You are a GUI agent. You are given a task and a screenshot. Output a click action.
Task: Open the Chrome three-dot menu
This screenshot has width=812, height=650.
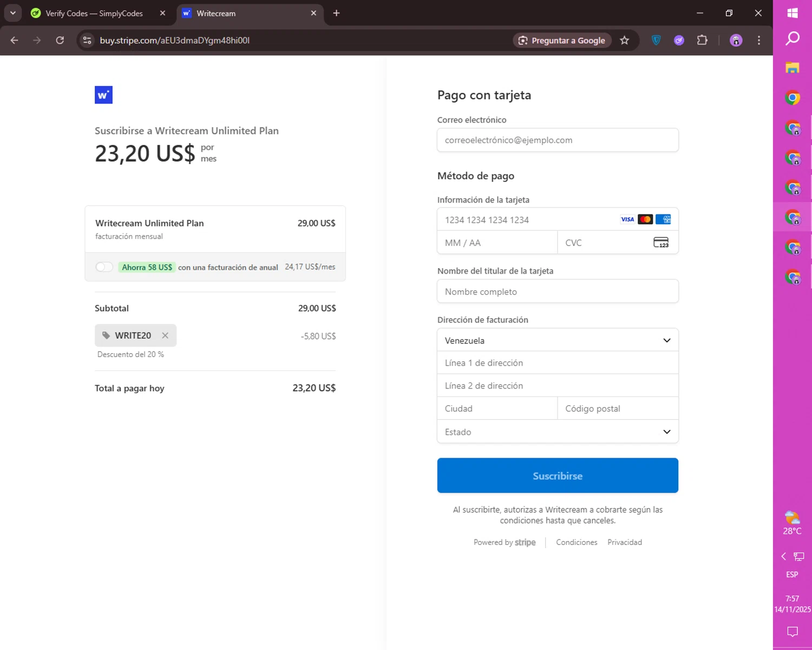[759, 40]
